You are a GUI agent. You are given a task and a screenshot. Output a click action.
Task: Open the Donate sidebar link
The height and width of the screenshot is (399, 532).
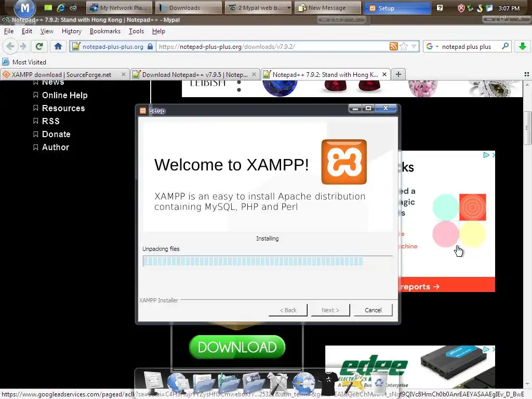(56, 135)
